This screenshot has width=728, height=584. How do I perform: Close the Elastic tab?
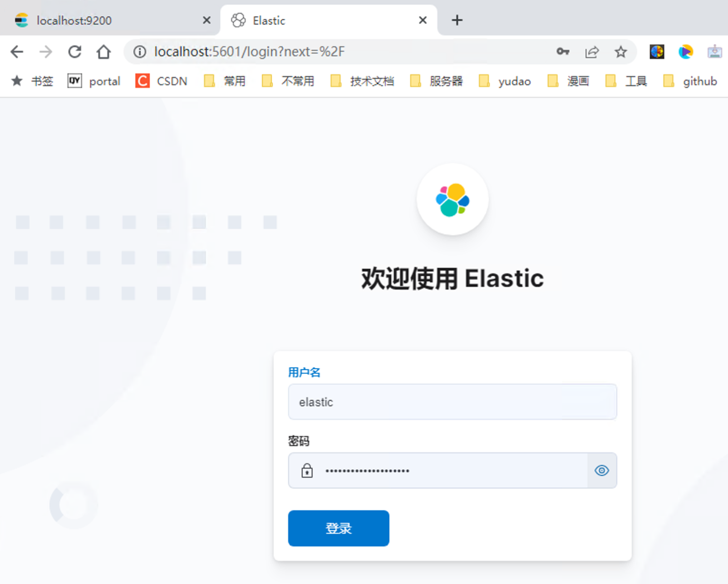pos(423,20)
